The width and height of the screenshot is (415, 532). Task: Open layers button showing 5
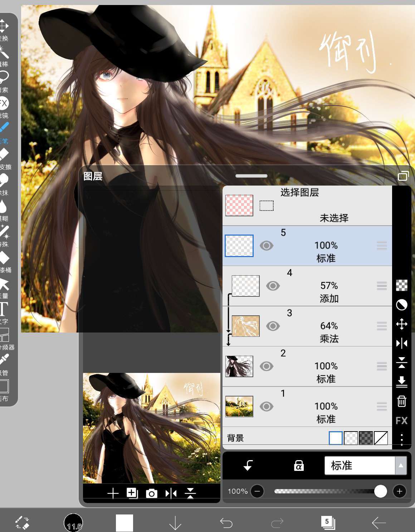(328, 523)
